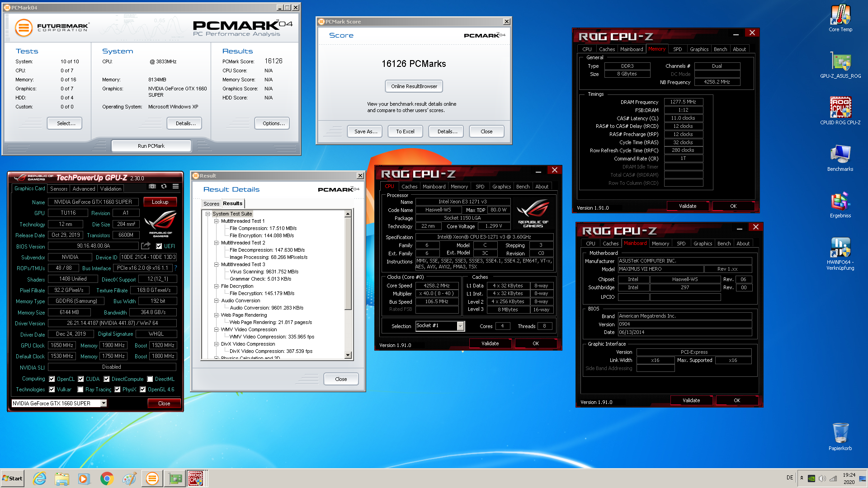Open the SPD tab in the CPU-Z Memory window
This screenshot has width=868, height=488.
click(x=677, y=49)
